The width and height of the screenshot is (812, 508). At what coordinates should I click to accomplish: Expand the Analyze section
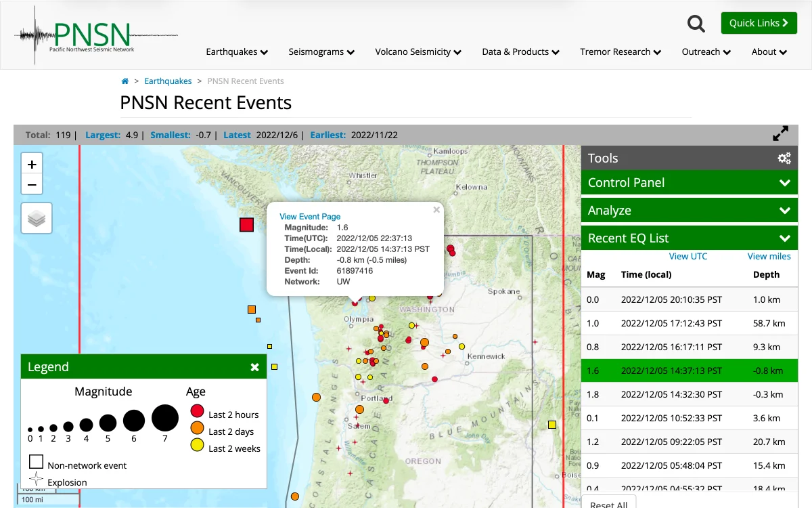(690, 211)
